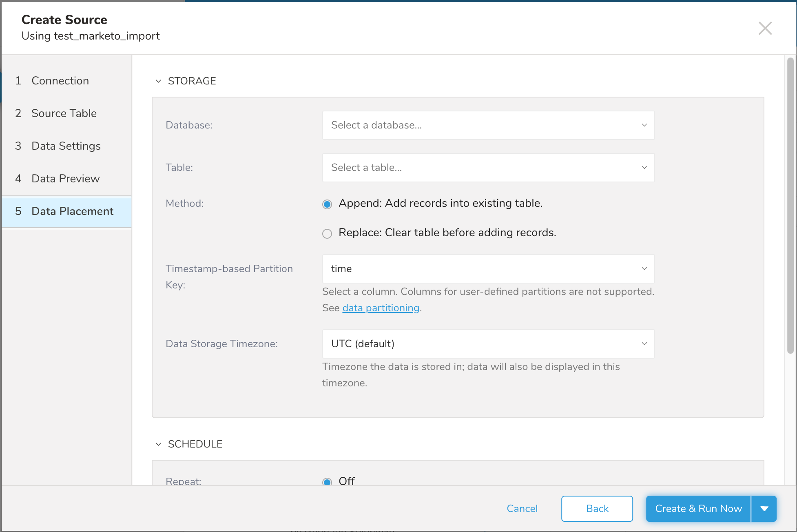Go to the Connection step
This screenshot has height=532, width=797.
point(60,81)
